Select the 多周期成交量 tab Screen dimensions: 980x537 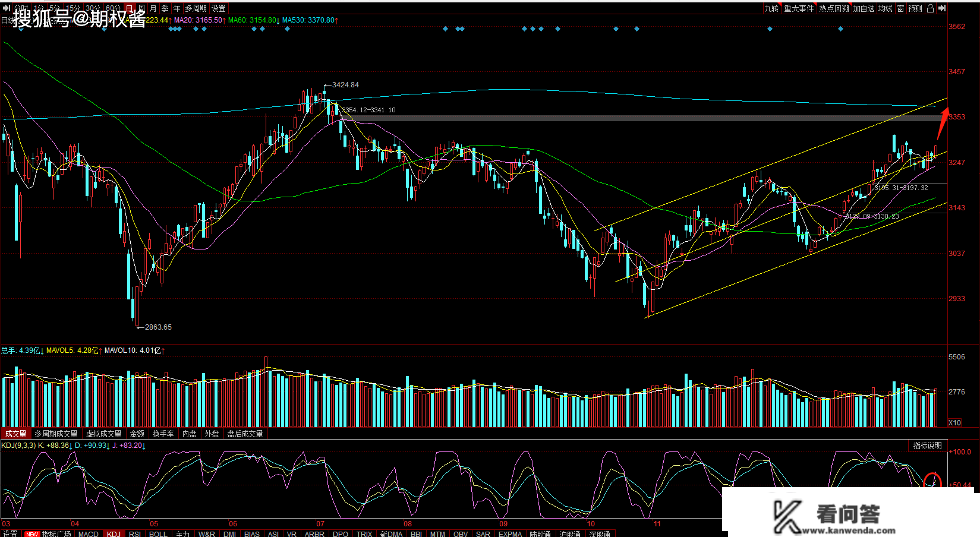(56, 434)
